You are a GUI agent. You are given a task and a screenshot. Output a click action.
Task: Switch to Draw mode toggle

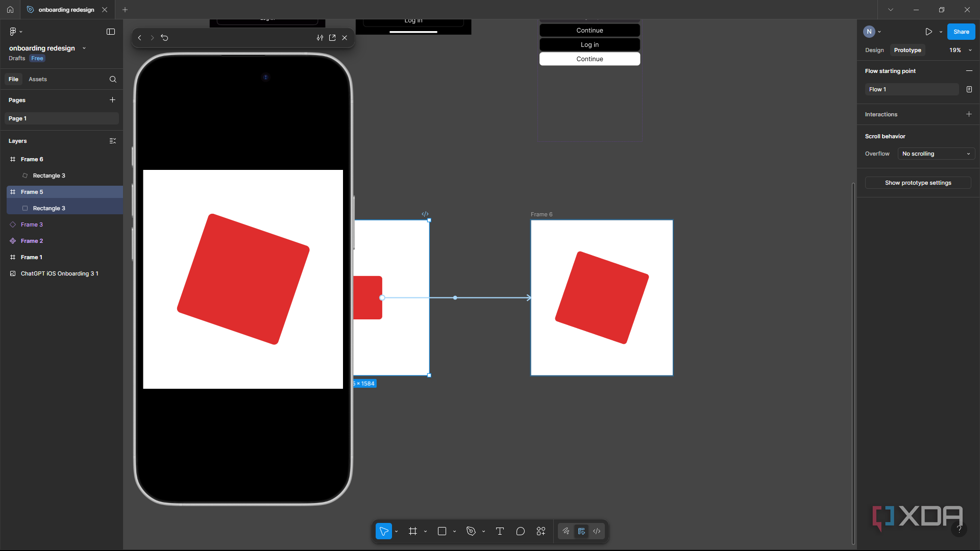pos(566,531)
